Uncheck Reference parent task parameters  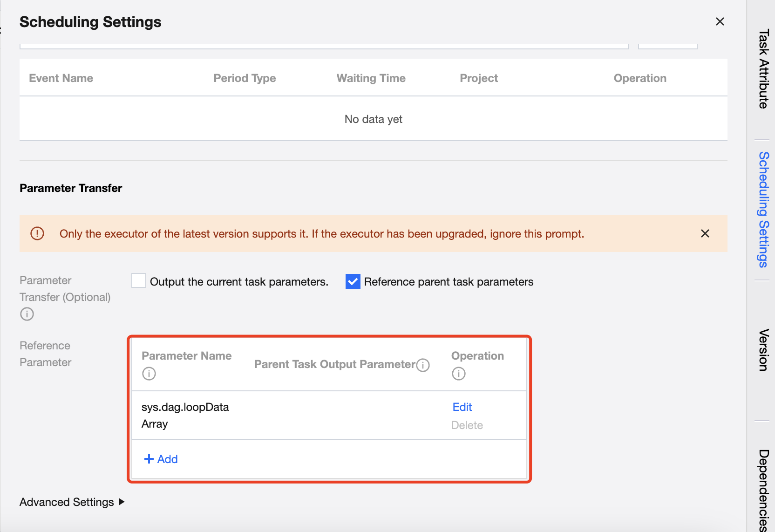click(x=353, y=281)
